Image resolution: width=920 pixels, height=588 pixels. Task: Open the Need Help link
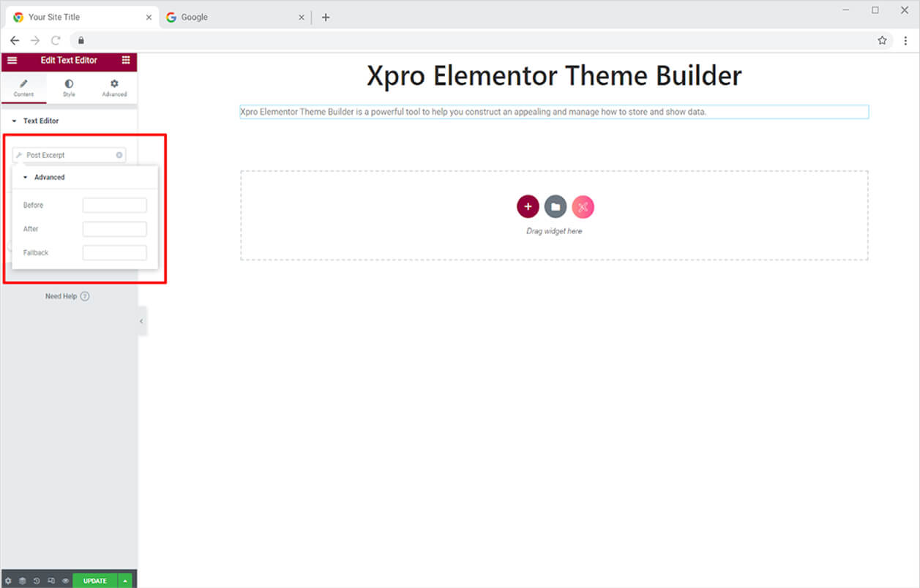coord(67,296)
